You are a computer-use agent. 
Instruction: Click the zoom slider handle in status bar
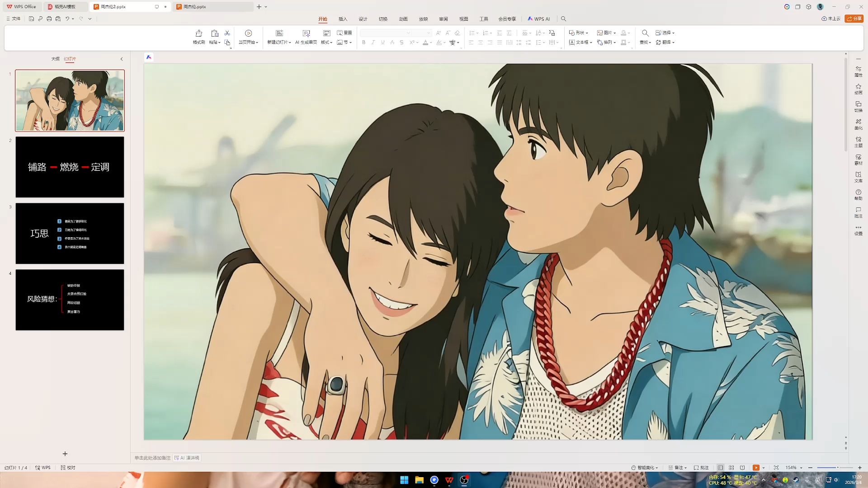[x=838, y=468]
